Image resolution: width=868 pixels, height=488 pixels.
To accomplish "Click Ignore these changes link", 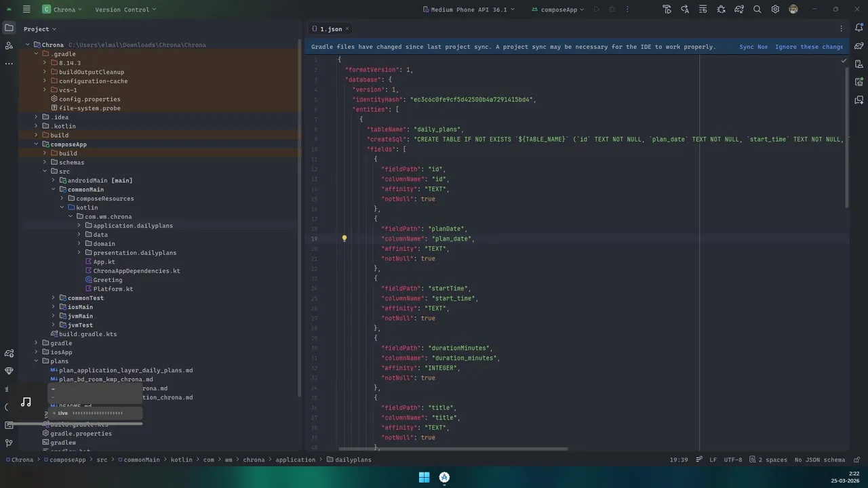I will point(809,47).
